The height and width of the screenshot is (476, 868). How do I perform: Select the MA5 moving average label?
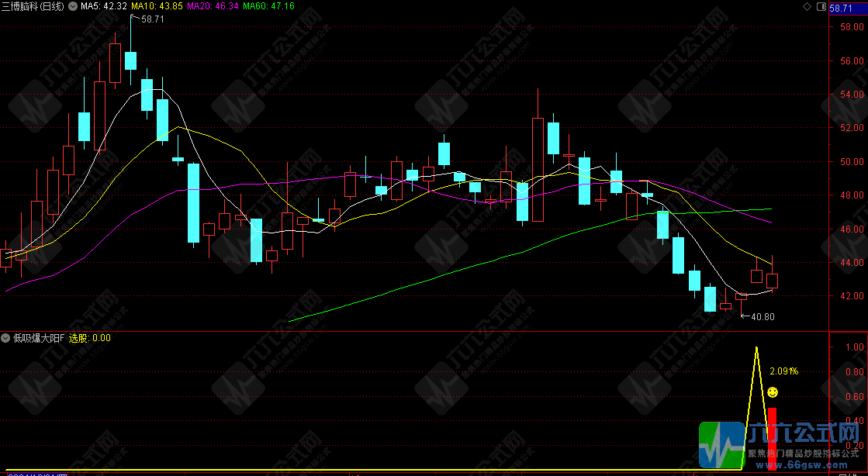(104, 6)
